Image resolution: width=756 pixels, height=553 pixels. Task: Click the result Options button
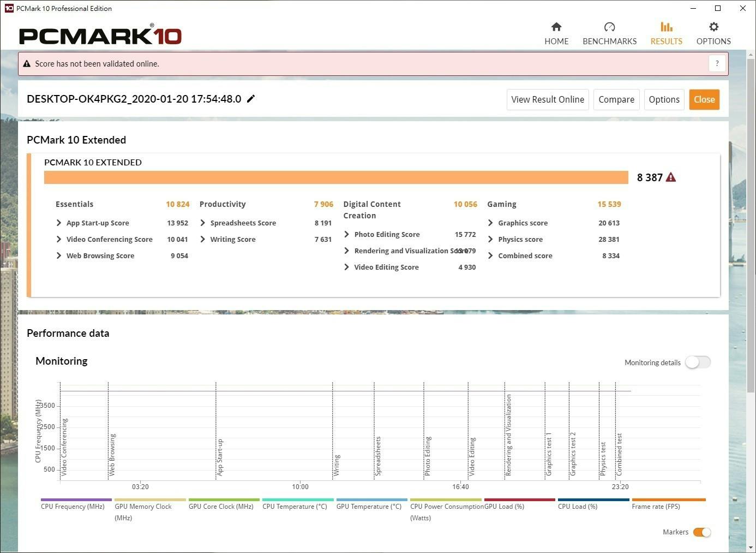(x=664, y=99)
